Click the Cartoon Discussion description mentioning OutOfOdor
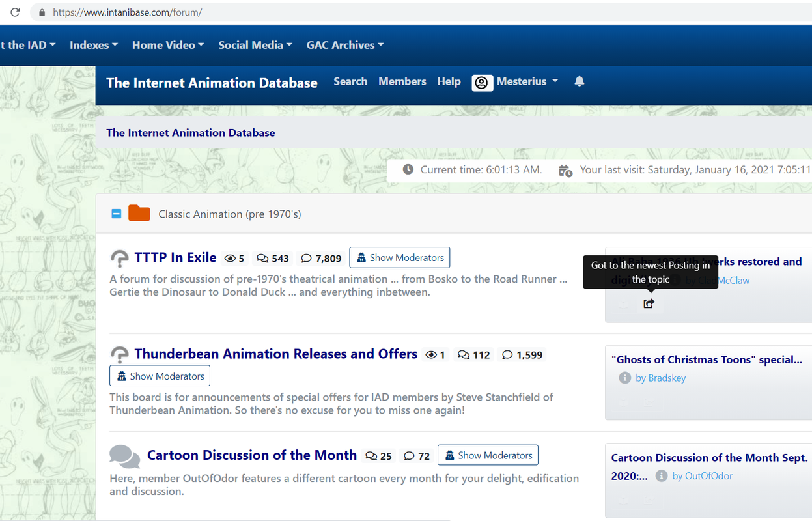 [344, 485]
